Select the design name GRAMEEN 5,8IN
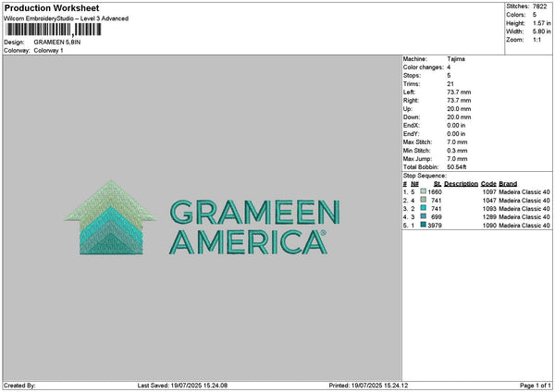Screen dimensions: 555x392 click(x=57, y=43)
